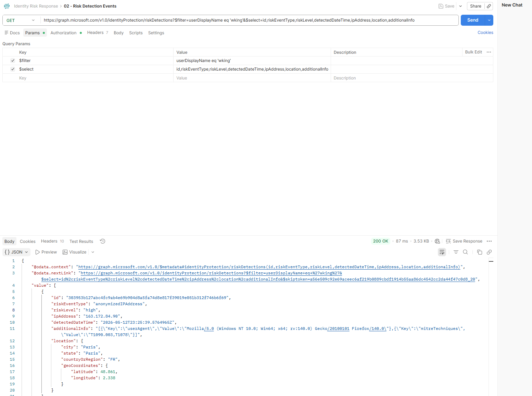Viewport: 532px width, 396px height.
Task: Click the empty Description input row
Action: pos(412,78)
